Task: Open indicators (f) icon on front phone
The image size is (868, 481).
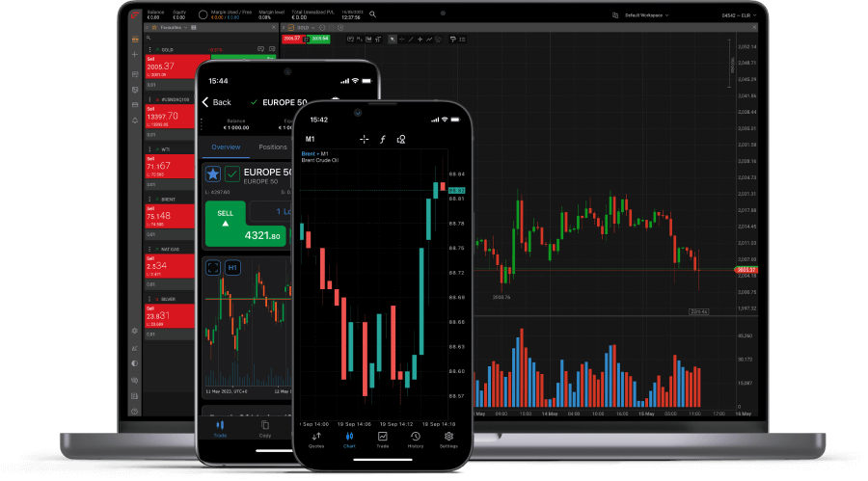Action: pos(383,139)
